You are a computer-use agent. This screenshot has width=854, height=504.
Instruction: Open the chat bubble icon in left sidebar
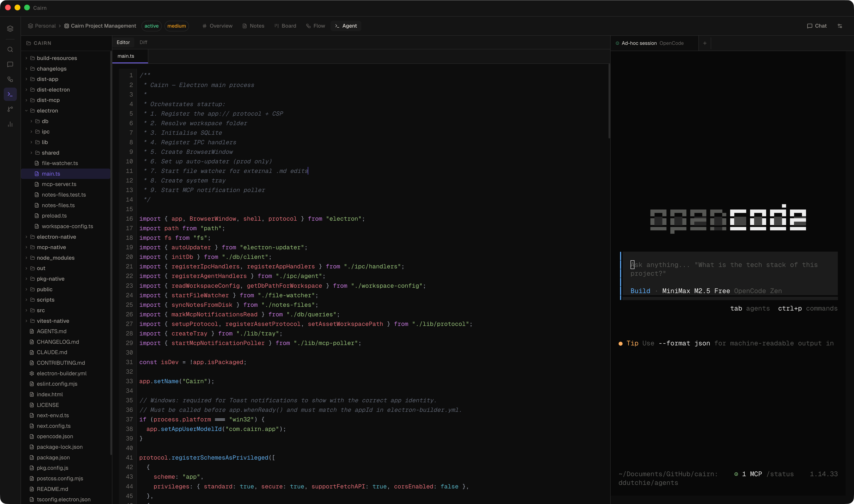[10, 65]
